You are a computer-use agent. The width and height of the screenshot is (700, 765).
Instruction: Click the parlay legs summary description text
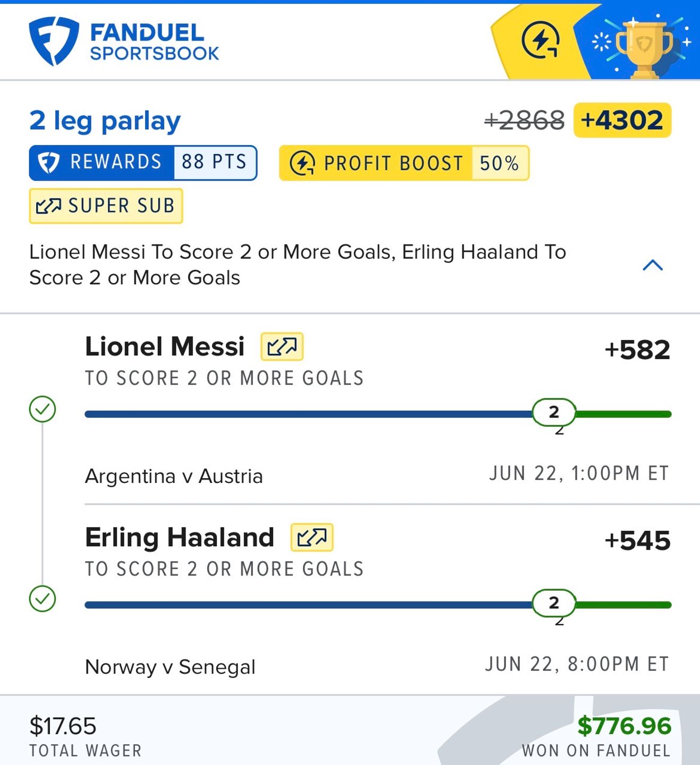(x=298, y=265)
